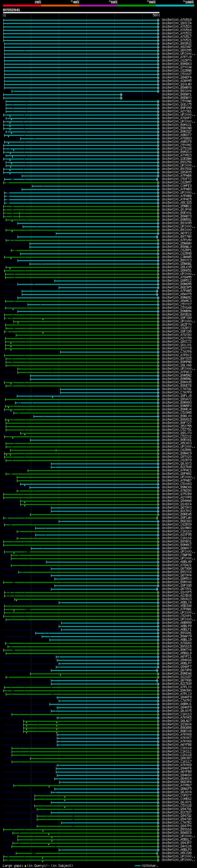The height and width of the screenshot is (868, 197).
Task: Click the UniRef100_B9N5N2 label
Action: tap(177, 375)
